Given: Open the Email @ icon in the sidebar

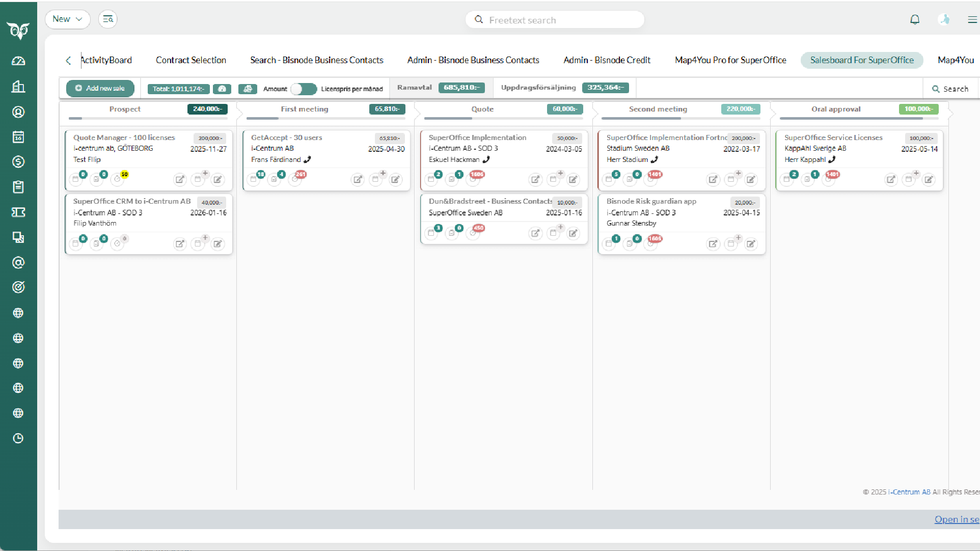Looking at the screenshot, I should (18, 262).
